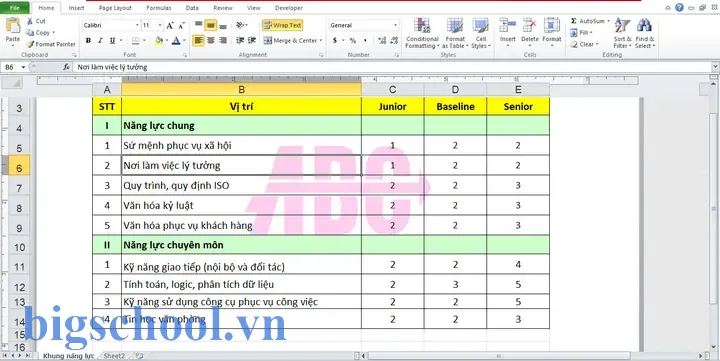720x361 pixels.
Task: Click the AutoSum sigma icon
Action: coord(574,21)
